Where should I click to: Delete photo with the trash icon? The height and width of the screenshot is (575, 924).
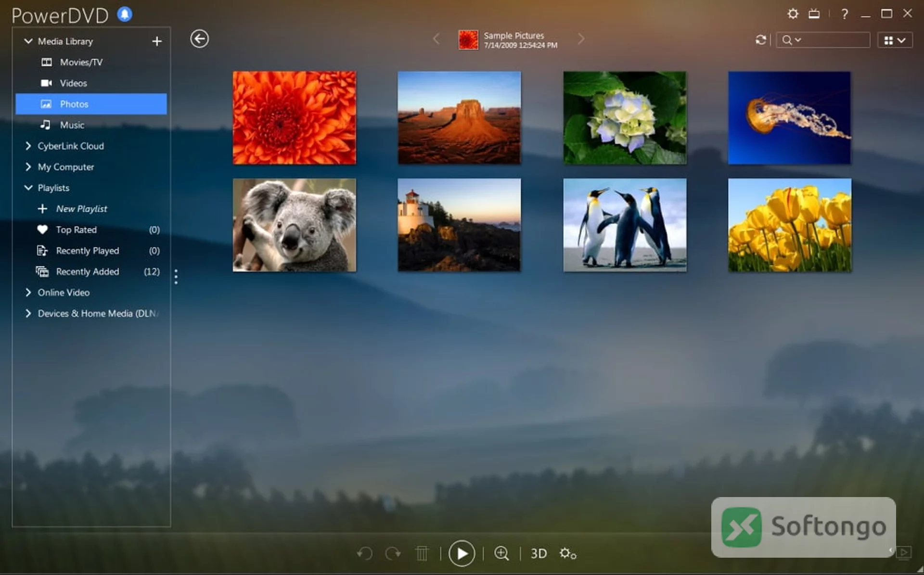(422, 553)
